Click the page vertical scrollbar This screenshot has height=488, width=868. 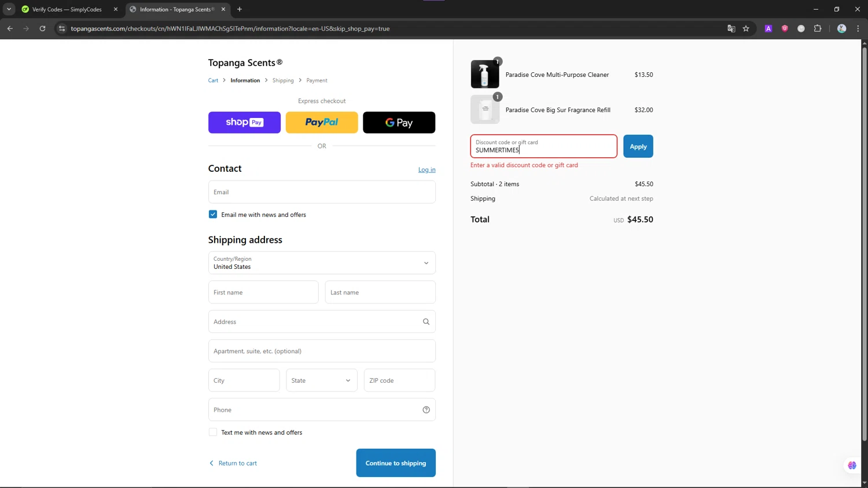[x=865, y=243]
